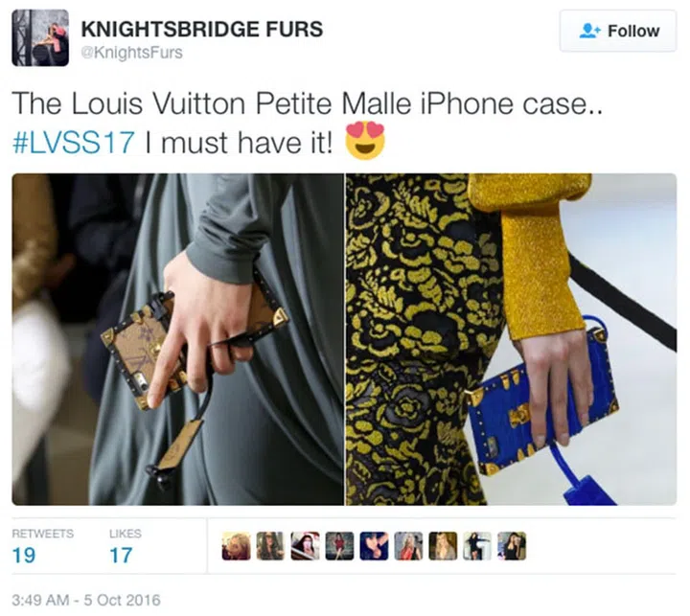The image size is (690, 616).
Task: Open the fifth liker avatar
Action: click(374, 546)
